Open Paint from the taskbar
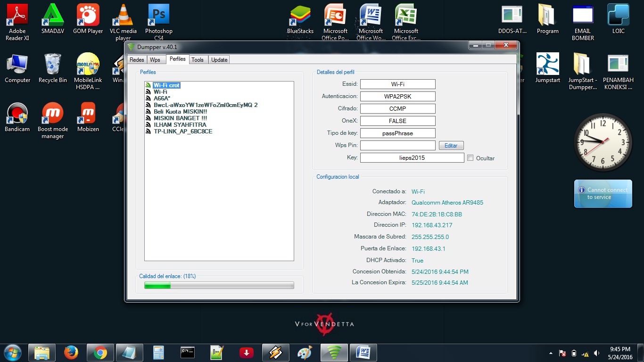 coord(305,353)
